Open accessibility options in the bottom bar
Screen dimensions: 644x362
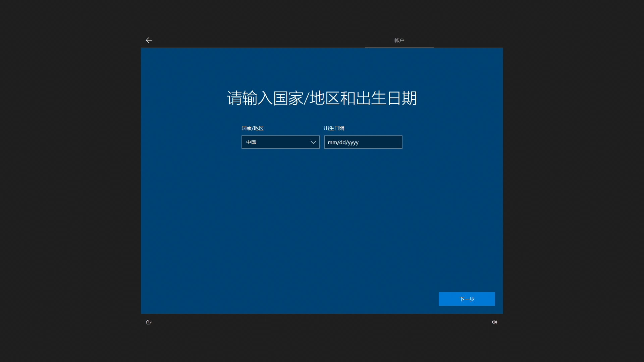[149, 322]
